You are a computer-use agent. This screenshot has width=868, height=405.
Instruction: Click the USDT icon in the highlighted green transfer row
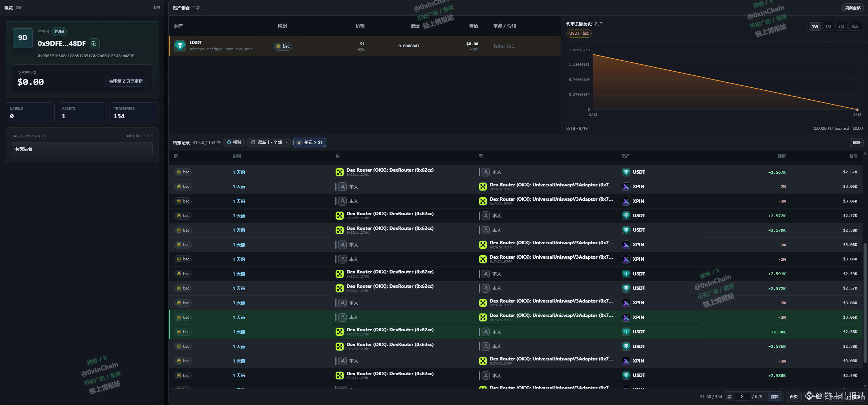(626, 332)
